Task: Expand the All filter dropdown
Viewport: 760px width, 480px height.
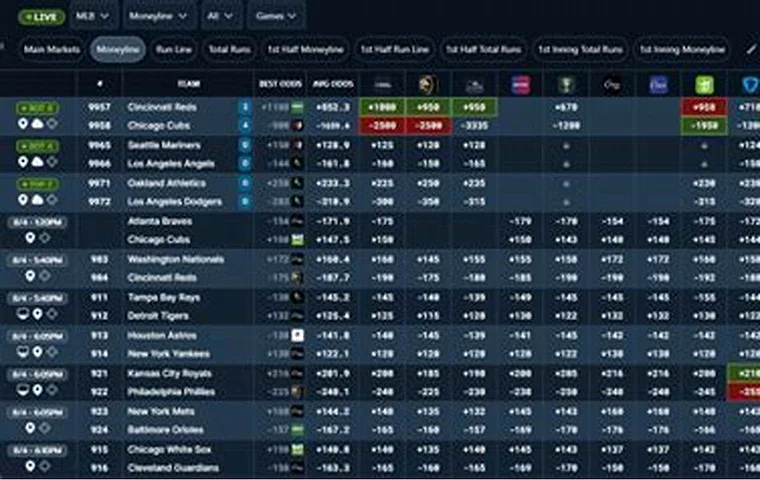Action: [x=220, y=16]
